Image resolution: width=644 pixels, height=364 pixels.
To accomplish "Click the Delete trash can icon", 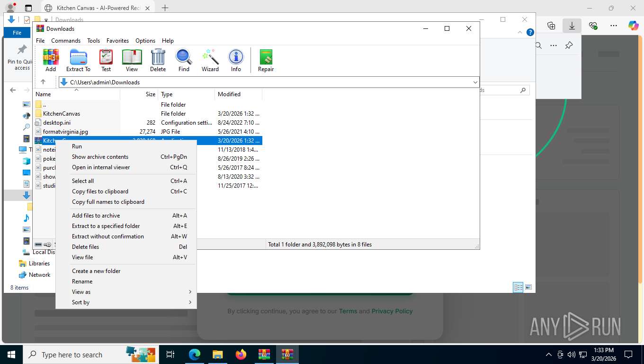I will tap(158, 61).
